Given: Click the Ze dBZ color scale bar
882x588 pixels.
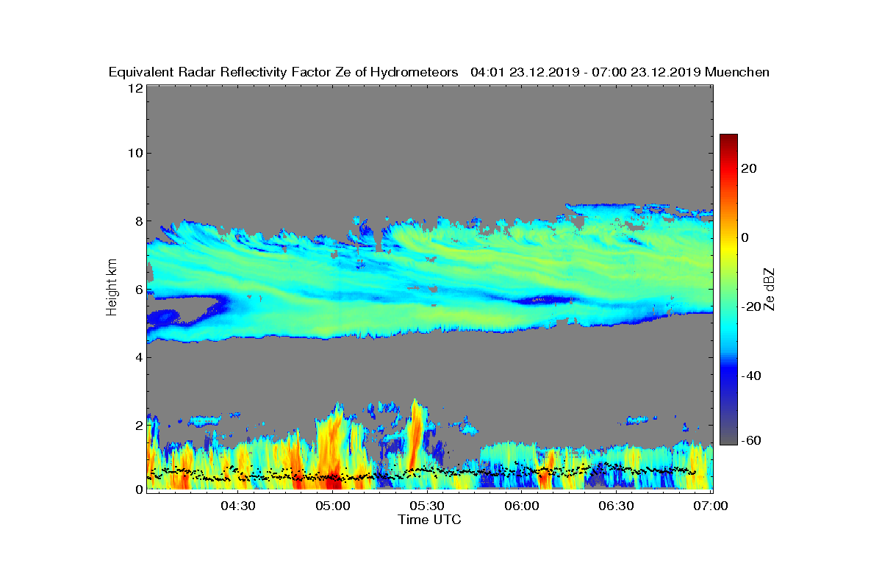Looking at the screenshot, I should click(728, 289).
